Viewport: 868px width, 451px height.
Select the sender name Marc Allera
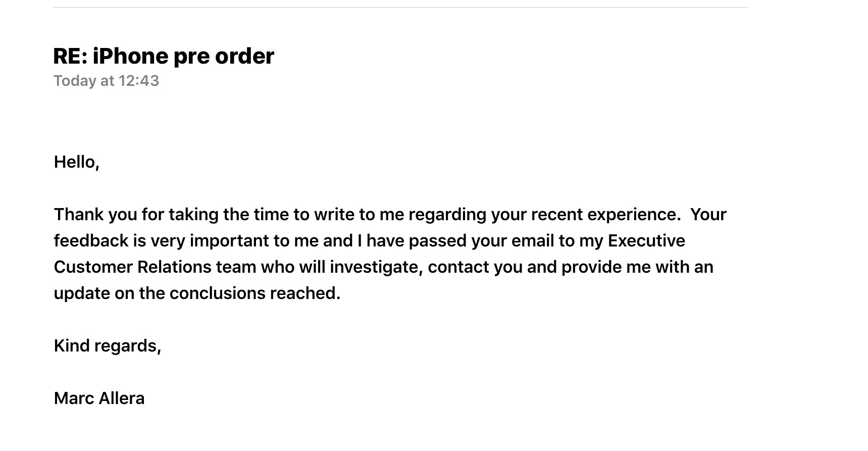click(x=99, y=398)
